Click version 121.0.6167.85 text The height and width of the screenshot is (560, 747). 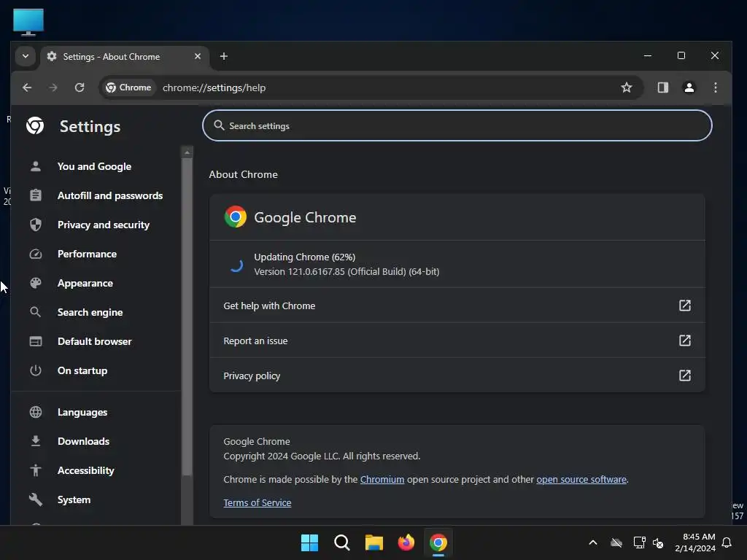pos(347,272)
